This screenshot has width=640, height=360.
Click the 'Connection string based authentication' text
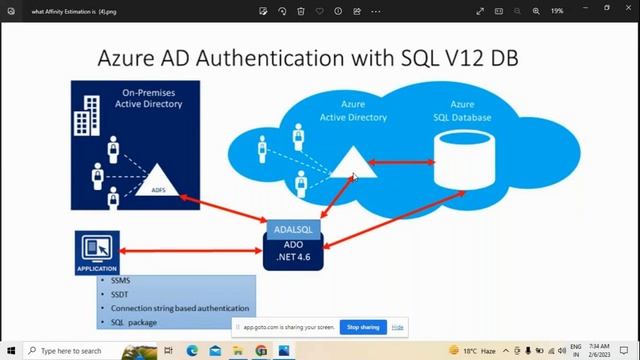(180, 308)
